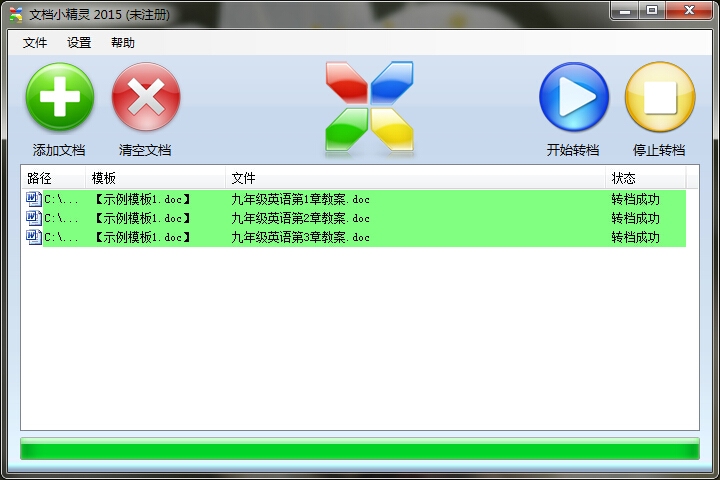The image size is (720, 480).
Task: Click the app icon in the title bar
Action: point(16,15)
